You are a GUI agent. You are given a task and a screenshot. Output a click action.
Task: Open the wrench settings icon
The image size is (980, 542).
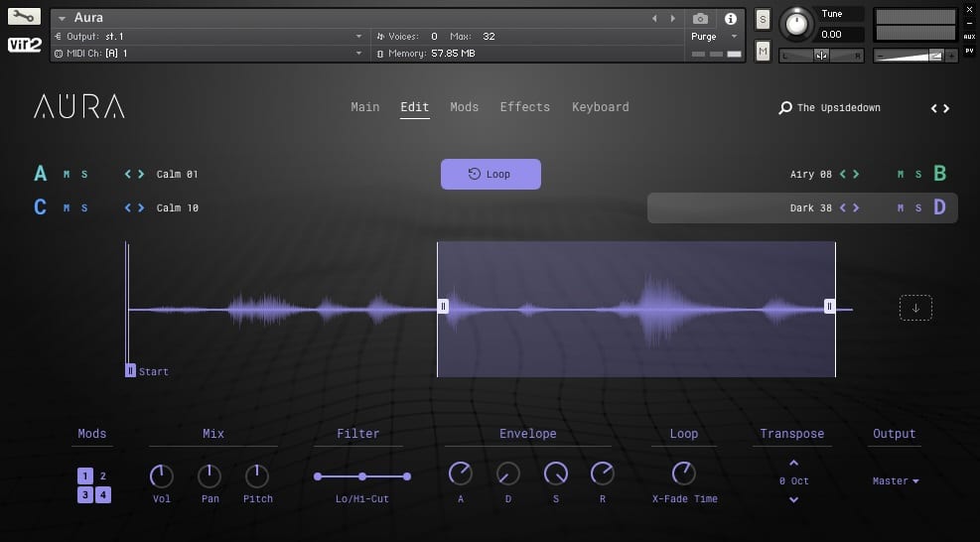click(x=24, y=16)
